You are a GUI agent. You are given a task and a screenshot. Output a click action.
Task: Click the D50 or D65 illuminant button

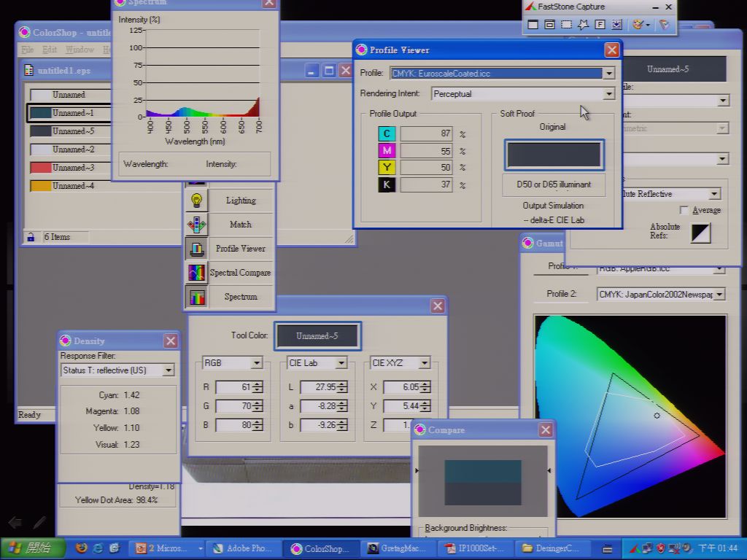tap(554, 184)
